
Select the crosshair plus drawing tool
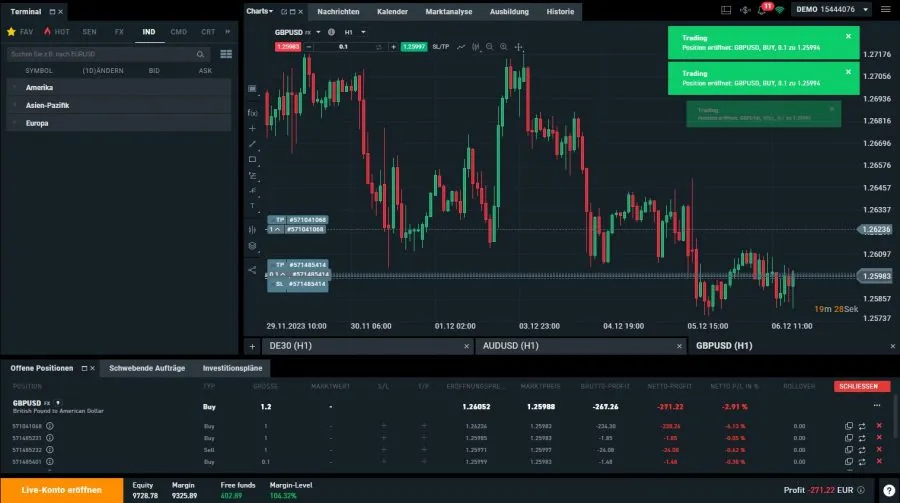tap(252, 129)
